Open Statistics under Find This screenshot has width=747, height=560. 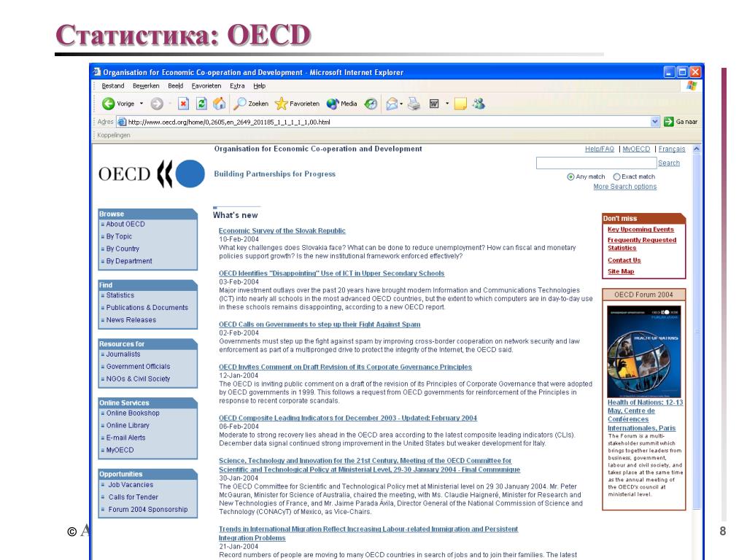[120, 295]
